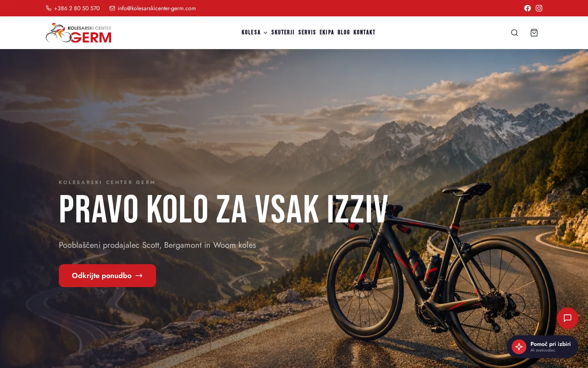The width and height of the screenshot is (588, 368).
Task: Open the red chat bubble button
Action: [568, 318]
